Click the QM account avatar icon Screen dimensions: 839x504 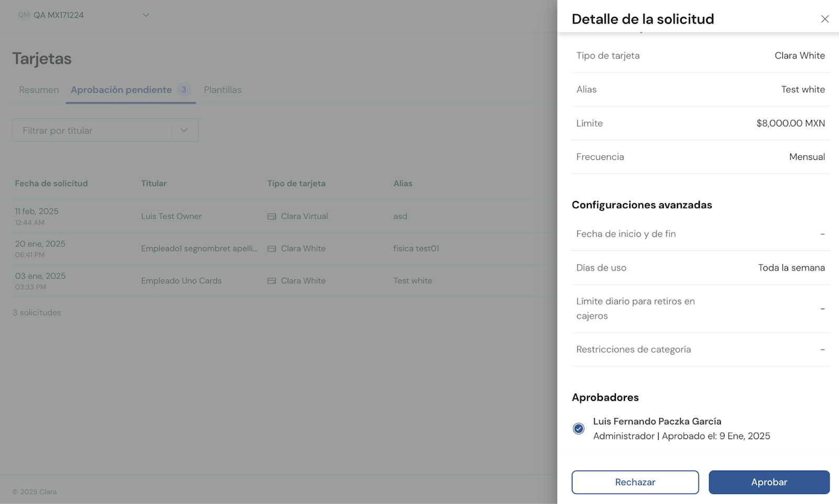point(24,15)
